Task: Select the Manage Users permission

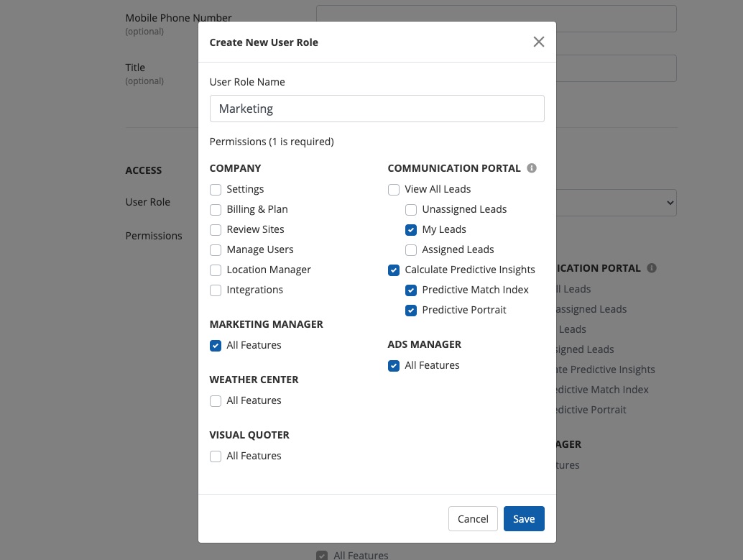Action: 216,250
